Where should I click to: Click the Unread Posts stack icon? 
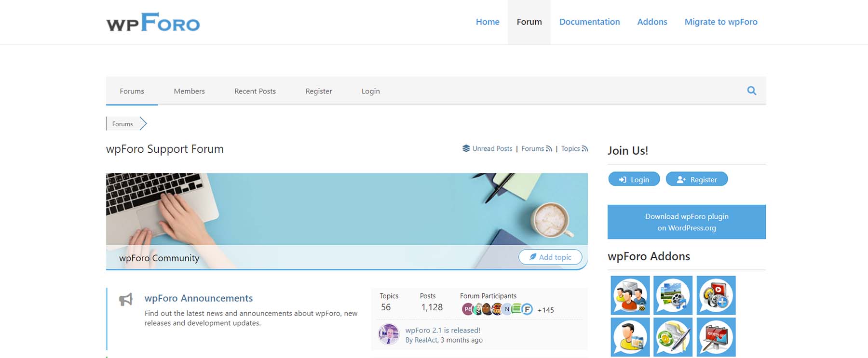[x=466, y=148]
